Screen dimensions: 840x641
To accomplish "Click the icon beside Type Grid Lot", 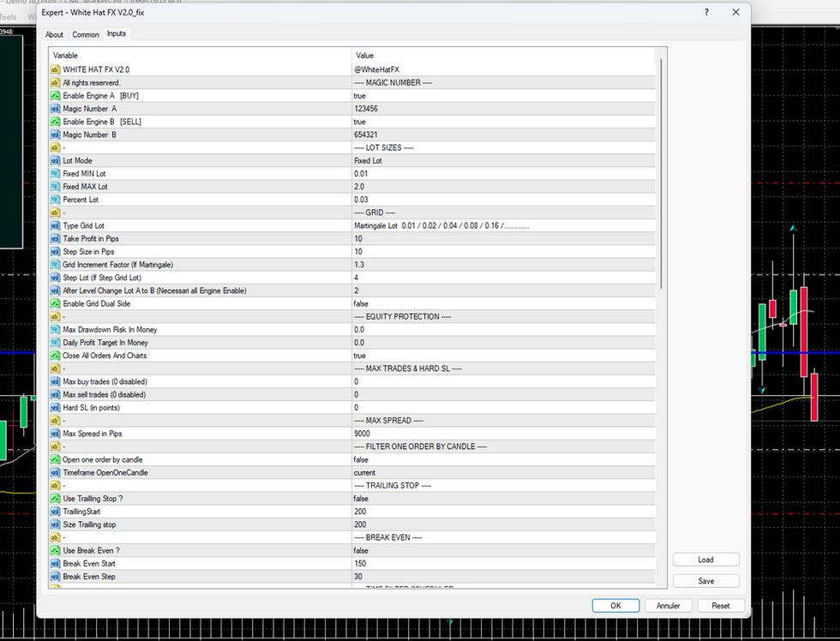I will [55, 226].
